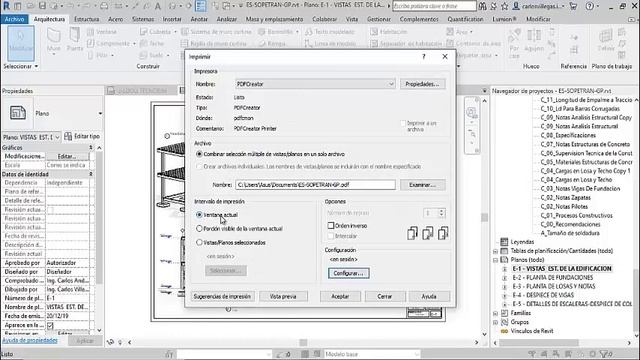Click the Text (A) icon in quick access toolbar
The width and height of the screenshot is (640, 360).
click(158, 6)
